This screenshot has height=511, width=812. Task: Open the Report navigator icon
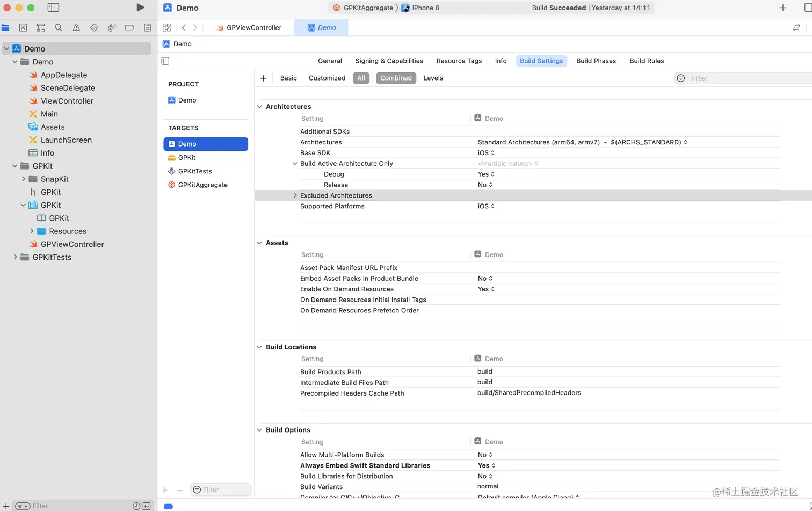tap(147, 27)
